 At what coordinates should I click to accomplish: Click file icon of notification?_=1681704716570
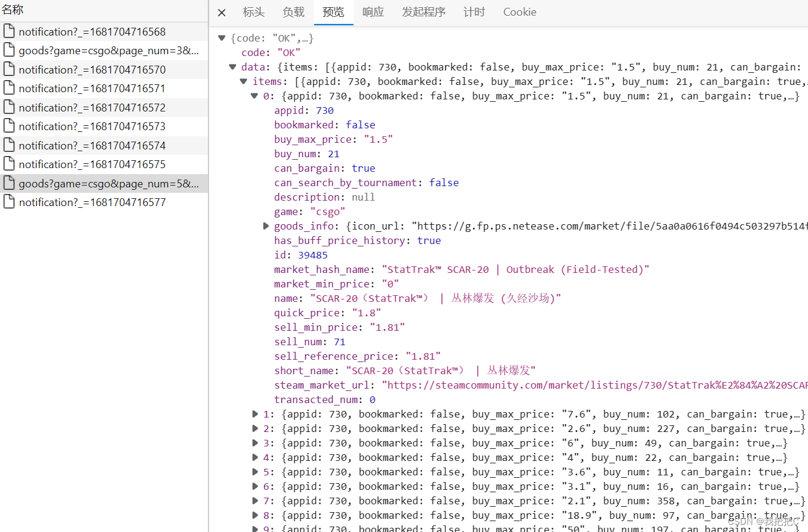9,69
